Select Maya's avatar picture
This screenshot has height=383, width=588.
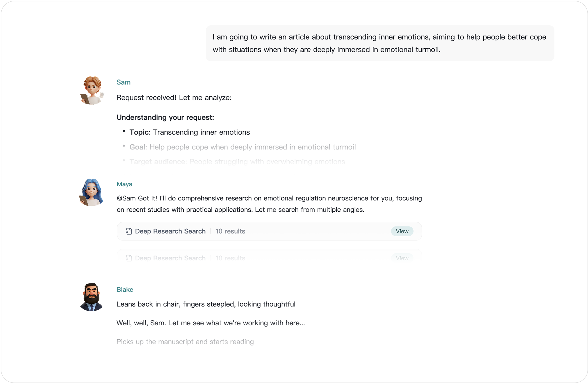[x=92, y=193]
